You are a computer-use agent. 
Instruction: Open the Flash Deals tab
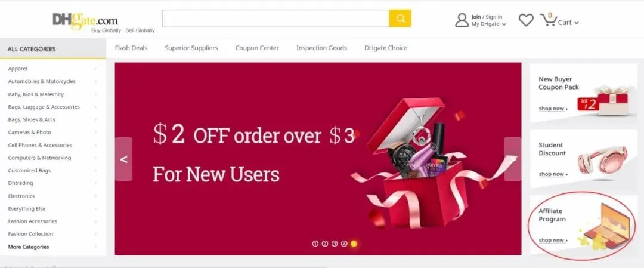[131, 48]
